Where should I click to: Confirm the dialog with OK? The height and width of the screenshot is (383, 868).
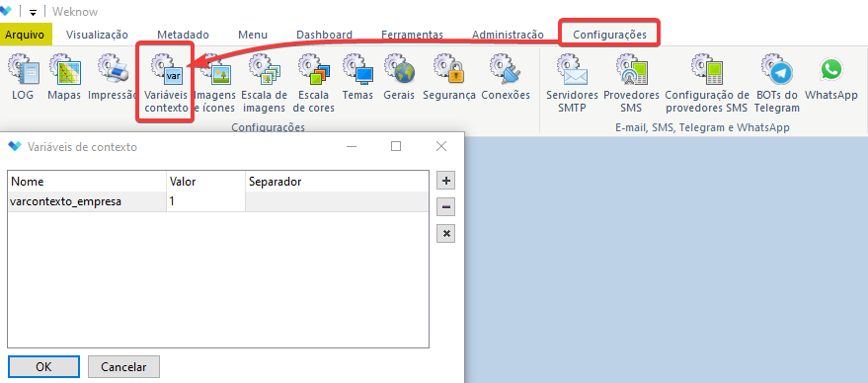tap(43, 367)
